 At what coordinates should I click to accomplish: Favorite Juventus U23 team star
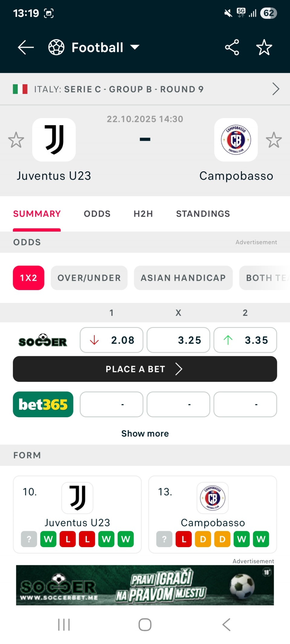click(x=16, y=140)
